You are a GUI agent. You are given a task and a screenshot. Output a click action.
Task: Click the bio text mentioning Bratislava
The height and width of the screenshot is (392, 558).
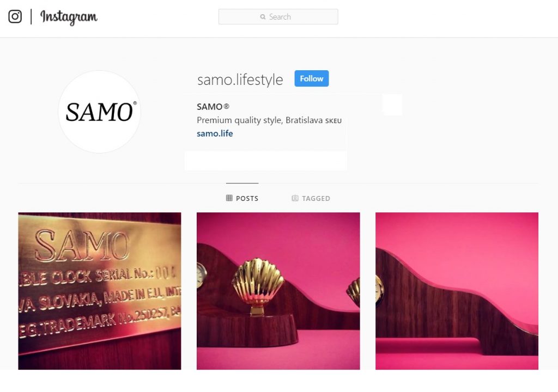269,120
